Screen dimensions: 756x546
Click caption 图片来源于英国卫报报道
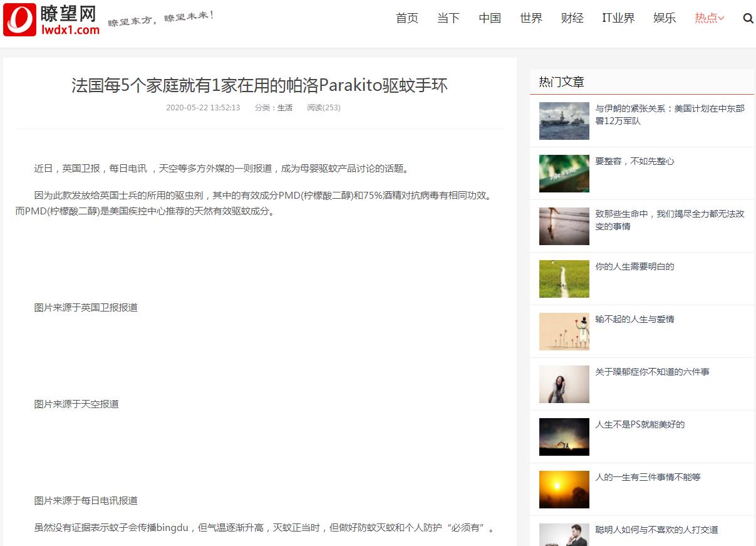86,308
